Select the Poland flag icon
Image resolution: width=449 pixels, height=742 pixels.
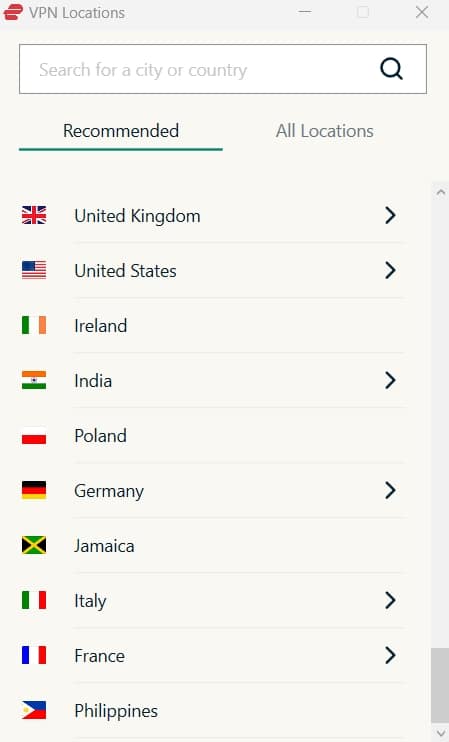click(x=34, y=435)
